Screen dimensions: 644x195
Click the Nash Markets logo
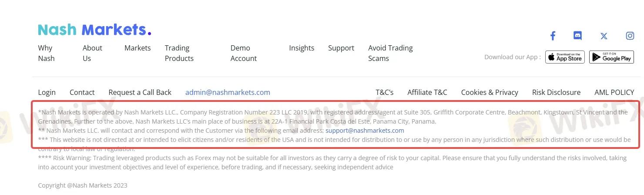click(x=94, y=30)
